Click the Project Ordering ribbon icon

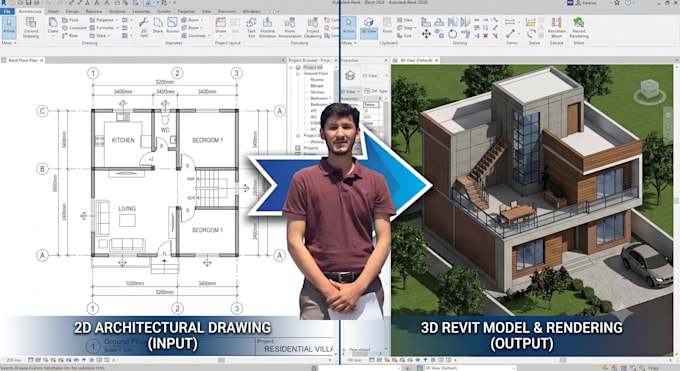pyautogui.click(x=312, y=28)
